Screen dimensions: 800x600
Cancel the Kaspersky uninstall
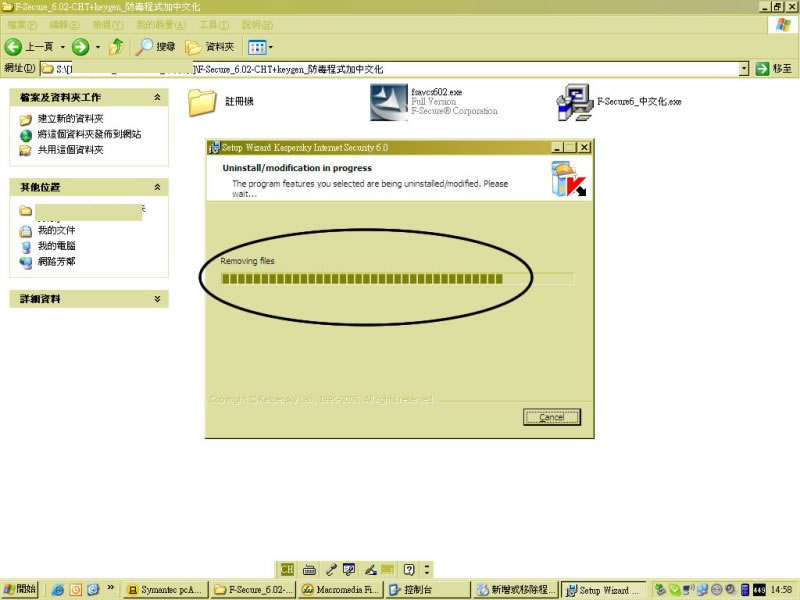552,417
